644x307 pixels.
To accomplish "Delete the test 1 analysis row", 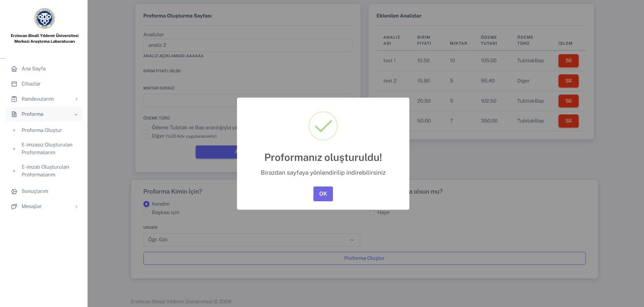I will point(568,61).
